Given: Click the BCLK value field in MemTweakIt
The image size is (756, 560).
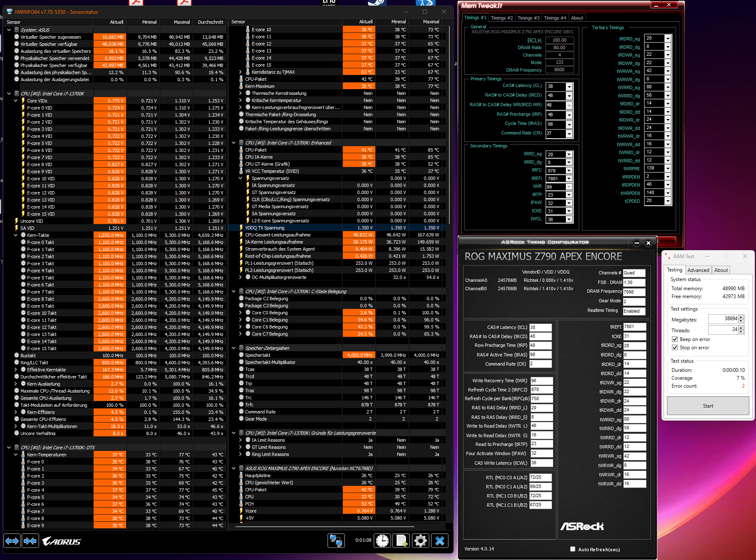Looking at the screenshot, I should (x=559, y=40).
